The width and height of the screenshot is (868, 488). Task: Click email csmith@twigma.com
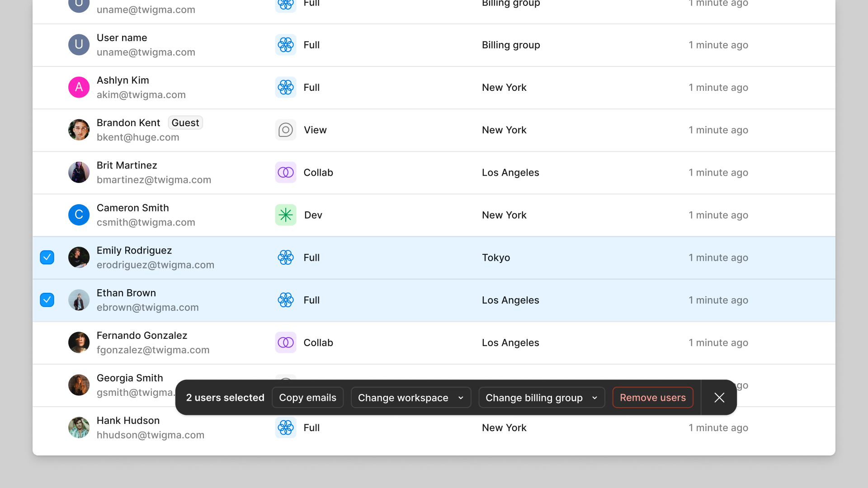[x=146, y=222]
